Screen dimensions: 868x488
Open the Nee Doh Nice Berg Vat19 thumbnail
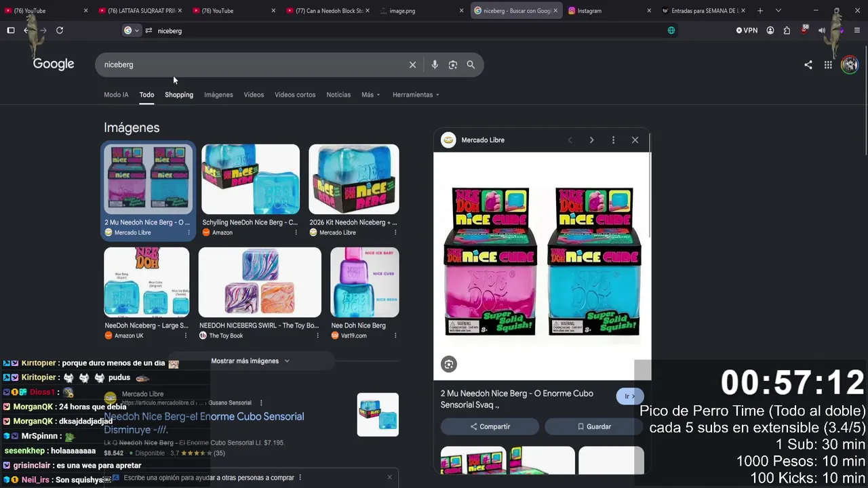coord(365,282)
